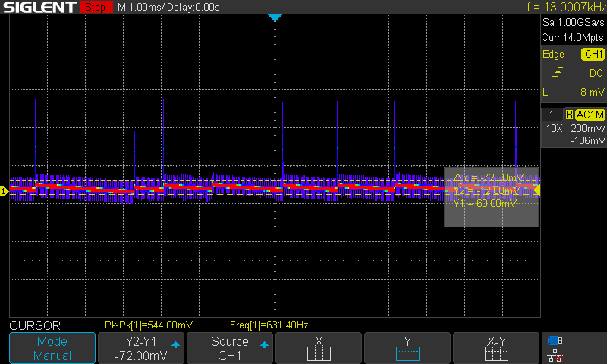This screenshot has height=364, width=607.
Task: Click the rising edge slope icon
Action: [558, 73]
